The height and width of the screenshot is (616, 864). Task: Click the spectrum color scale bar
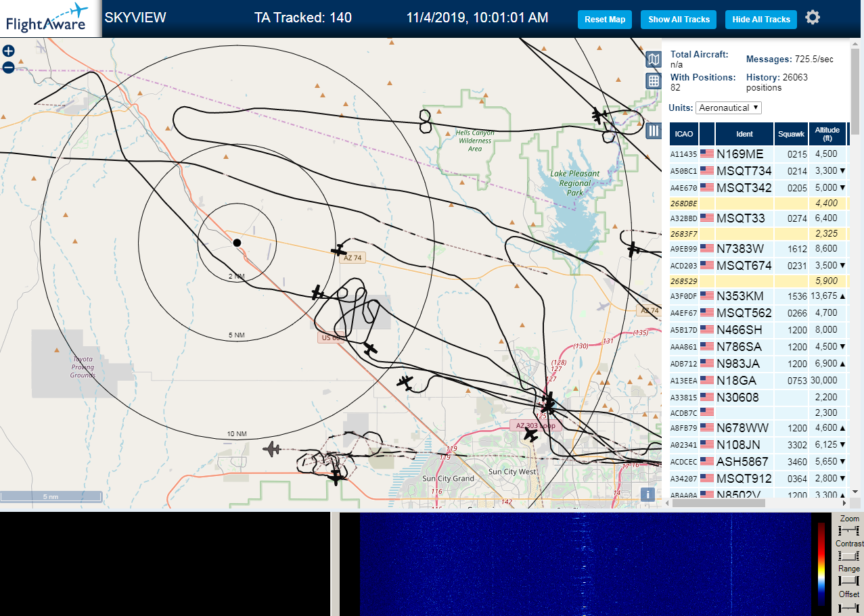coord(821,563)
